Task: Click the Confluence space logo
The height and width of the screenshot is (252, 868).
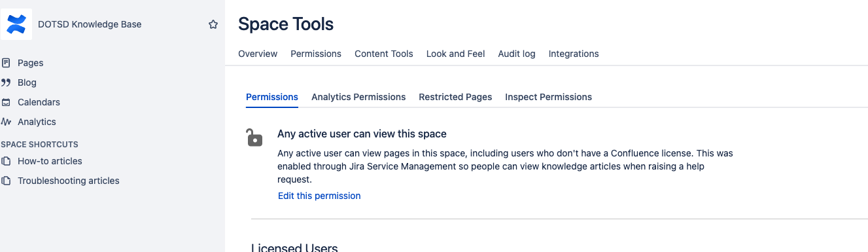Action: coord(16,24)
